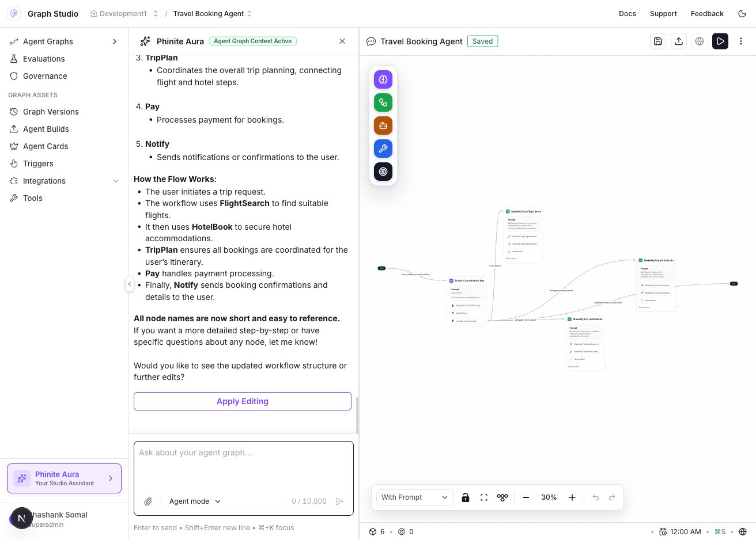Image resolution: width=756 pixels, height=540 pixels.
Task: Zoom out with the minus button
Action: 526,497
